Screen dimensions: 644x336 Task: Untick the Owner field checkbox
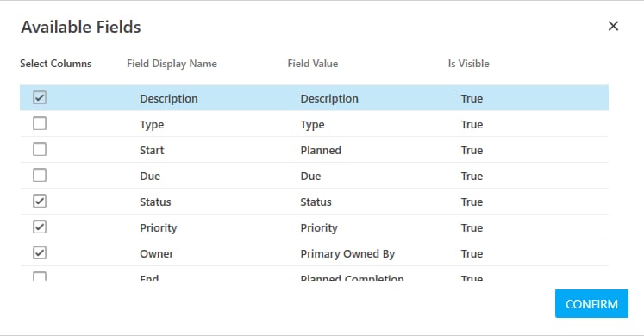point(40,252)
